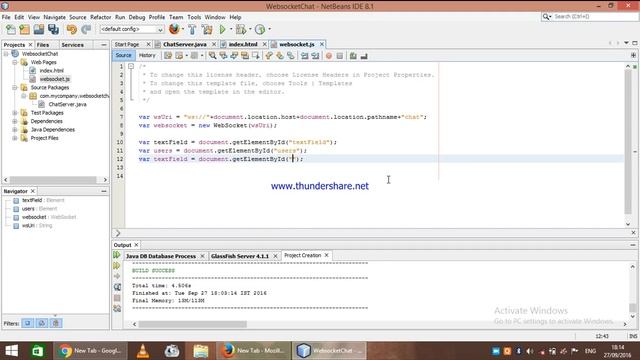Click the New File toolbar icon
Image resolution: width=640 pixels, height=360 pixels.
pyautogui.click(x=11, y=29)
